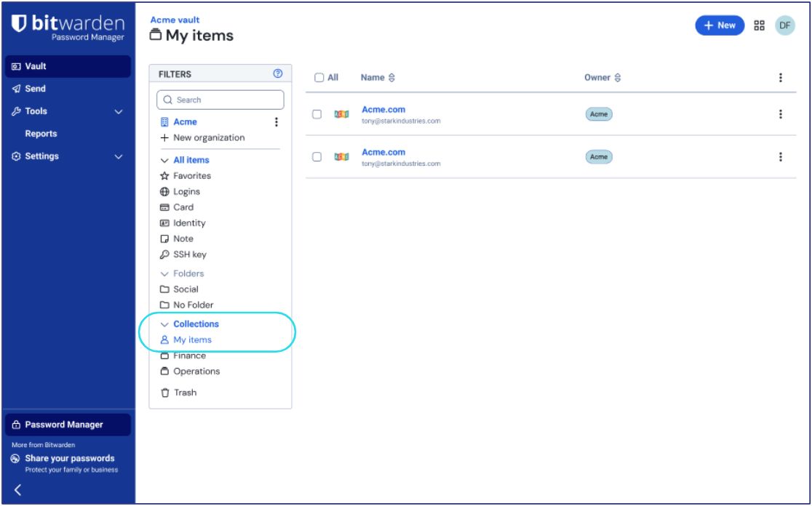This screenshot has height=506, width=812.
Task: Open the Acme organization three-dot options
Action: [x=276, y=122]
